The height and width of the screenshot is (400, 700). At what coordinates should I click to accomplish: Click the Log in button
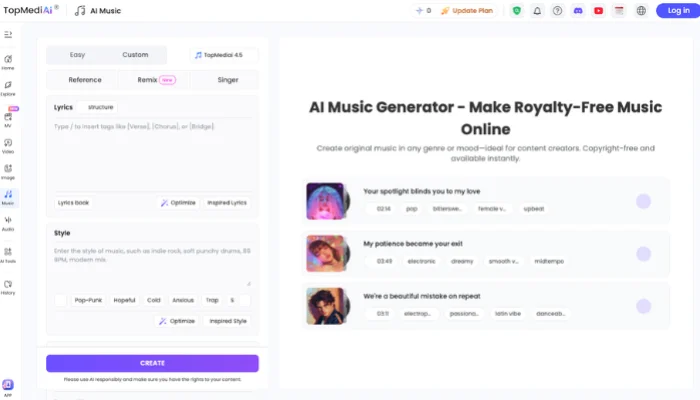point(673,11)
